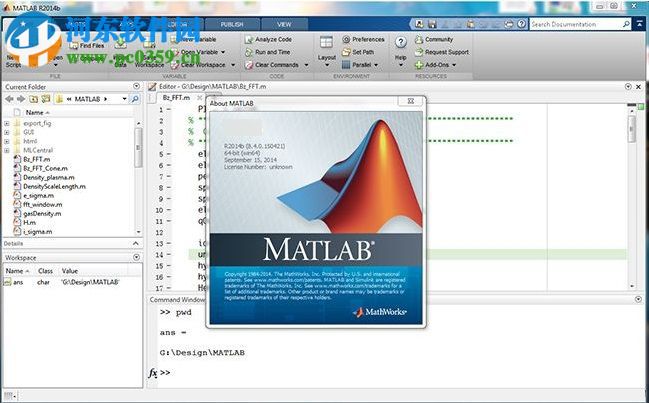649x403 pixels.
Task: Open Current Folder panel actions menu
Action: (136, 86)
